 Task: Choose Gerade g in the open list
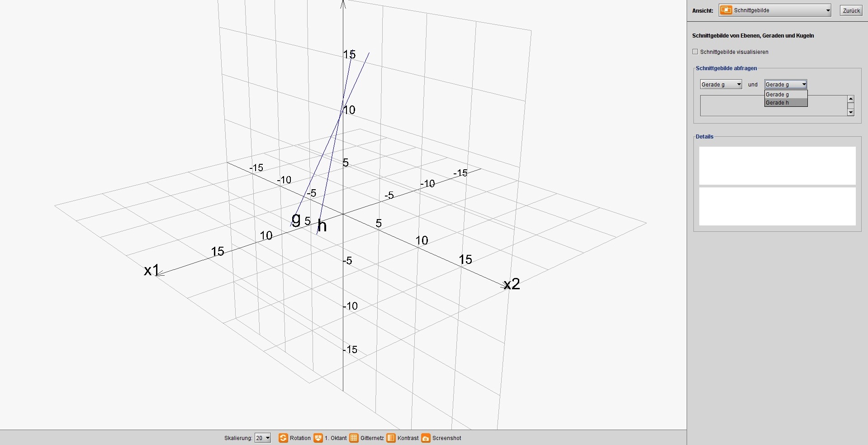pyautogui.click(x=785, y=95)
